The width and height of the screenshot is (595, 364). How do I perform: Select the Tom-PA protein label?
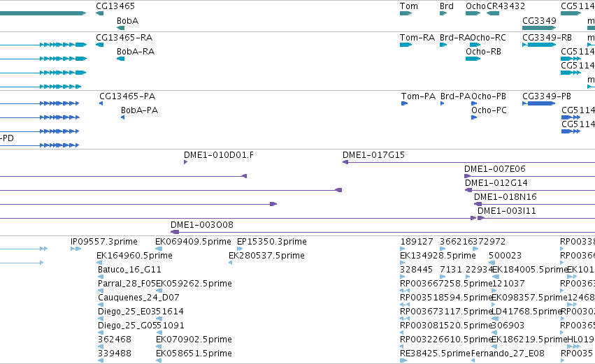coord(419,96)
